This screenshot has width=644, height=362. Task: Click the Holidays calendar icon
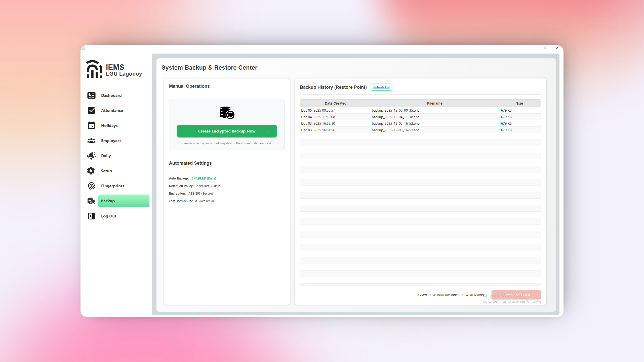coord(91,125)
